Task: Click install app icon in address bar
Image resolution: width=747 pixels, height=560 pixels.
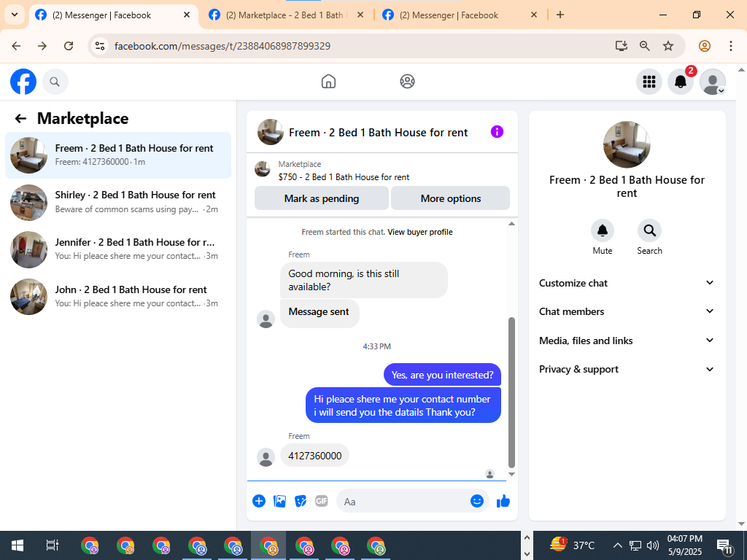Action: [622, 46]
